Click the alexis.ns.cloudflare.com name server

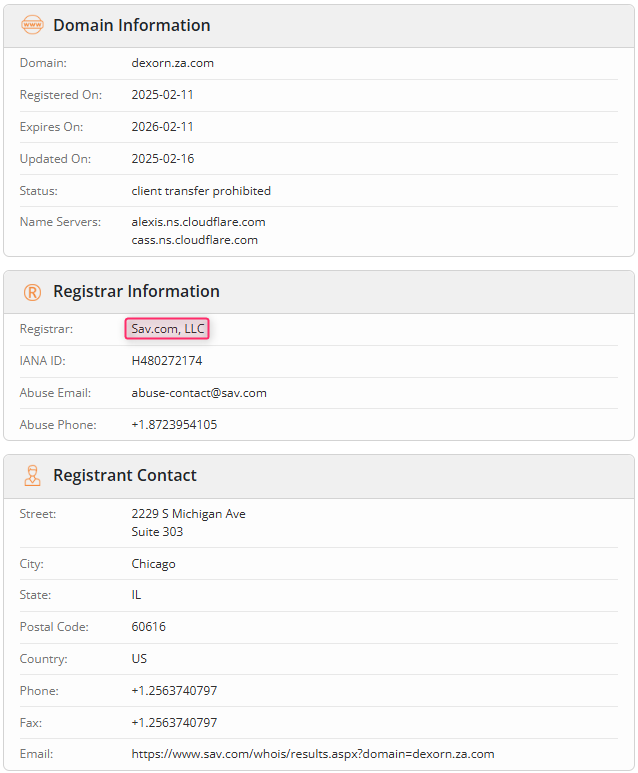click(x=198, y=222)
